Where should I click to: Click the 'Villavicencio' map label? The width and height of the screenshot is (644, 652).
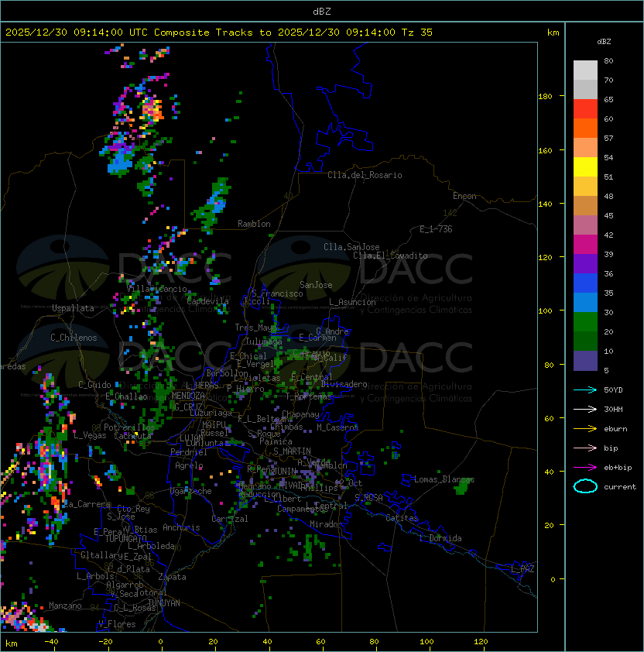click(156, 289)
